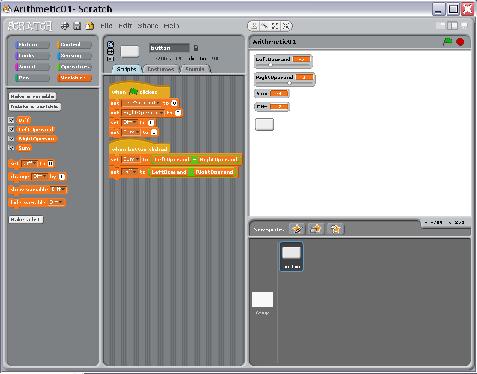Stop all scripts with the red button
This screenshot has height=374, width=477.
coord(460,42)
